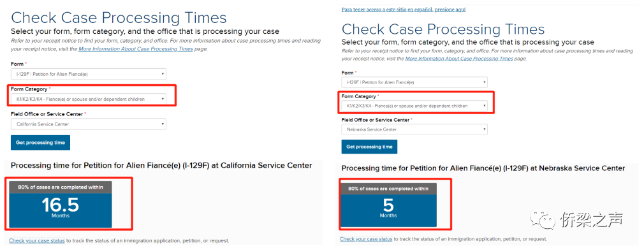The image size is (644, 248).
Task: Open Nebraska Service Center office dropdown
Action: tap(414, 130)
